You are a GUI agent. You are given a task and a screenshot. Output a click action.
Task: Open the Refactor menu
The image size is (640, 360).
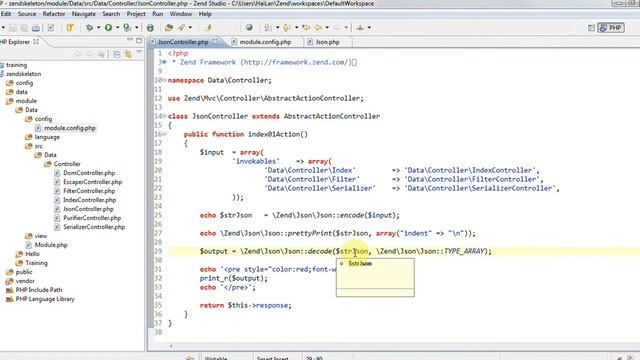coord(54,14)
